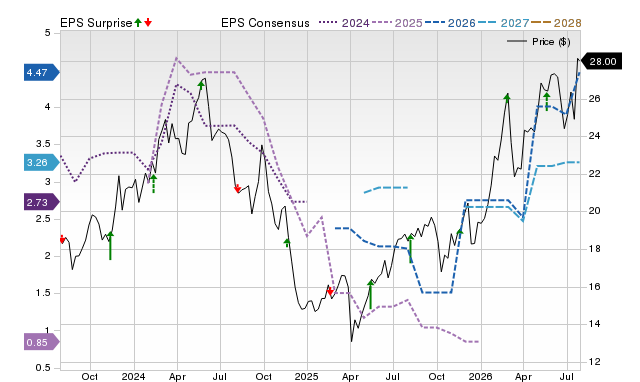Click the 12 tick on price axis
This screenshot has height=382, width=640.
point(595,362)
